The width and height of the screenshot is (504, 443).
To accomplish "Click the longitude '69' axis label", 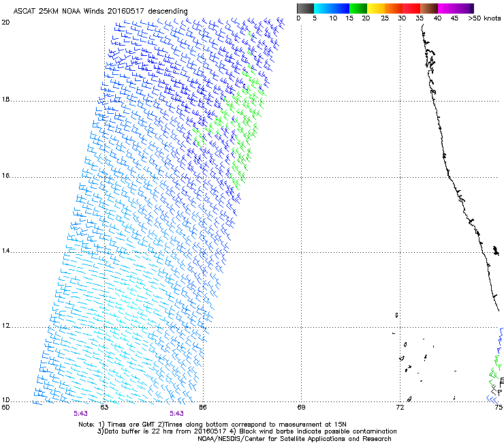I will 301,408.
